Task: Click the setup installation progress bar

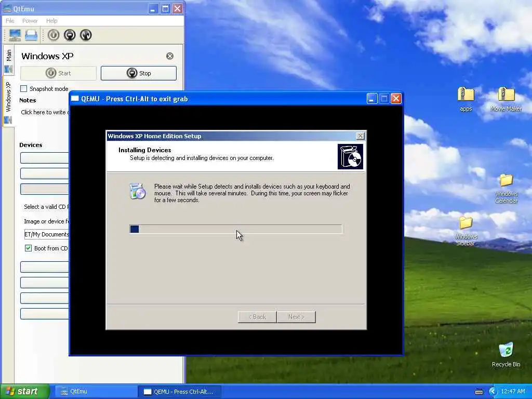Action: [236, 229]
